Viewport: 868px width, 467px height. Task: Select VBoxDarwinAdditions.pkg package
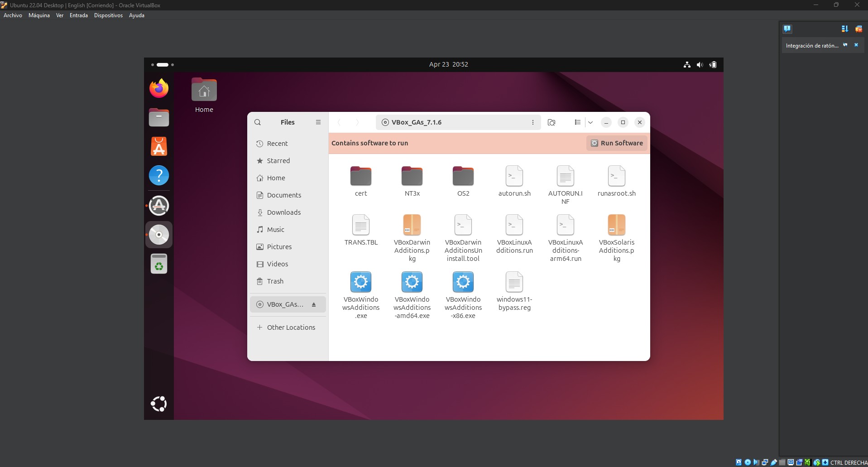[x=412, y=238]
